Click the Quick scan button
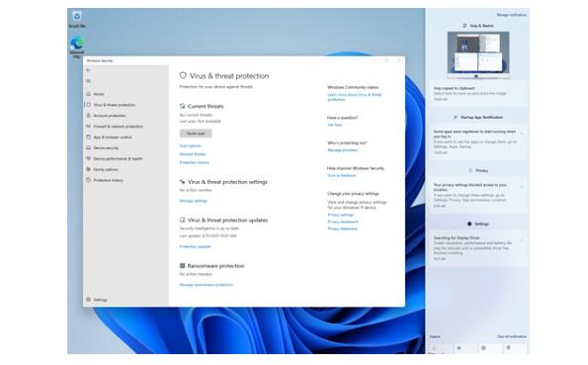 [196, 134]
